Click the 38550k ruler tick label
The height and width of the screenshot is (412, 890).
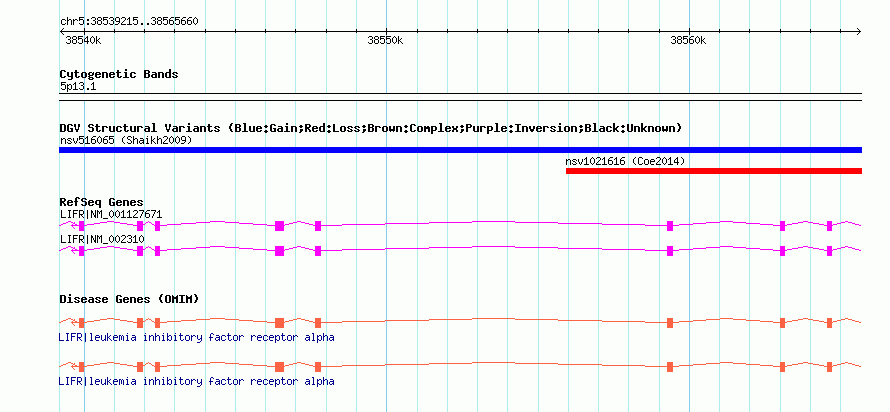point(385,40)
